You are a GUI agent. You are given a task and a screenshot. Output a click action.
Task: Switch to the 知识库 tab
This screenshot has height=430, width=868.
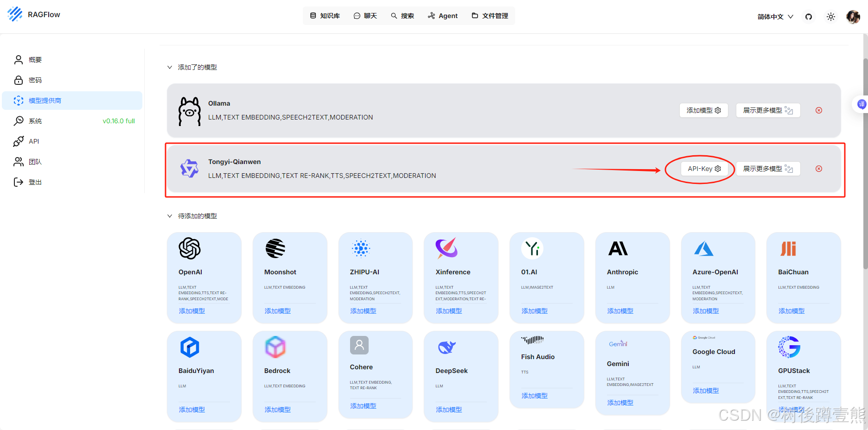[325, 16]
